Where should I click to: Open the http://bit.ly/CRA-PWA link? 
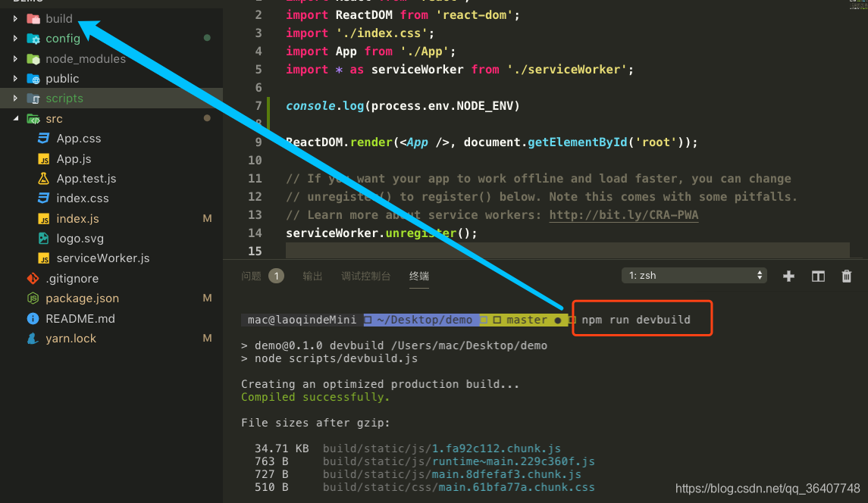pyautogui.click(x=624, y=214)
